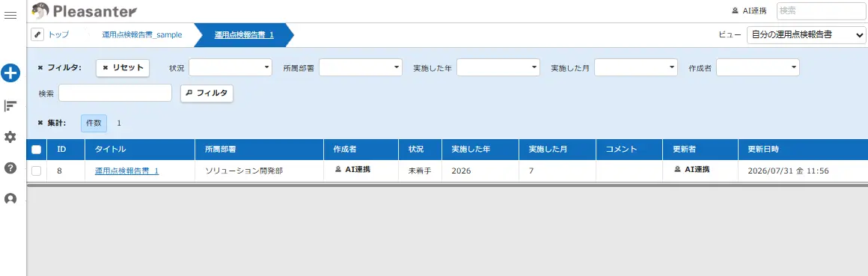
Task: Open the 実施した月 filter dropdown
Action: pyautogui.click(x=636, y=67)
